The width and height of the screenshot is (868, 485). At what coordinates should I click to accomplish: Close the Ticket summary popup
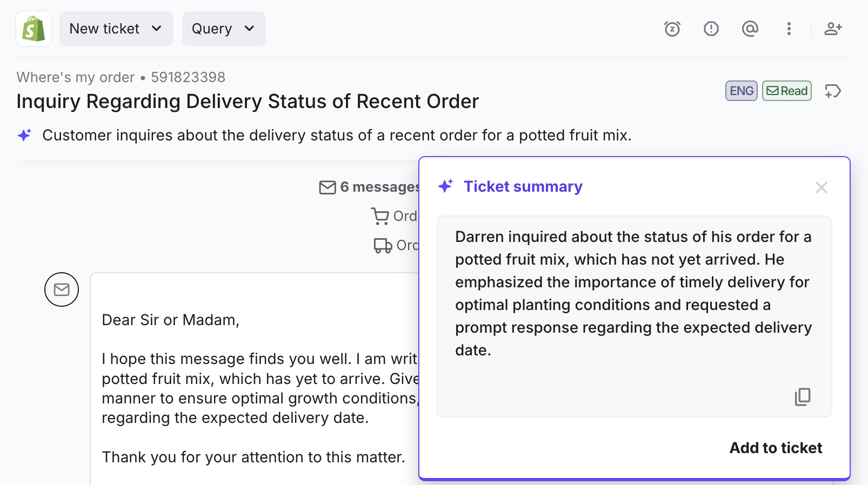click(x=822, y=187)
